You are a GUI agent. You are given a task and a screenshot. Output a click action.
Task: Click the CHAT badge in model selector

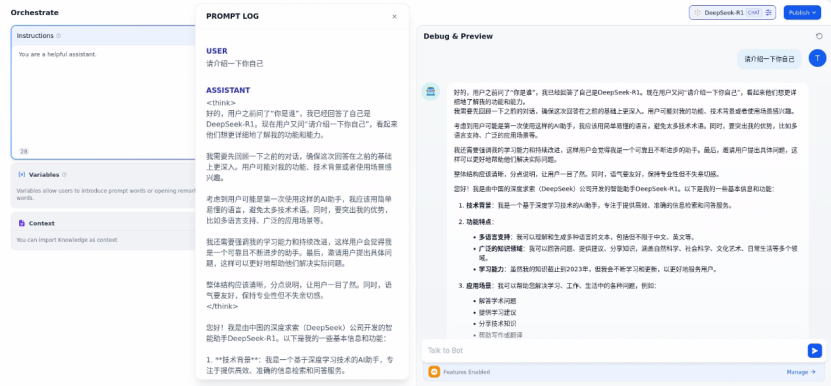point(754,12)
